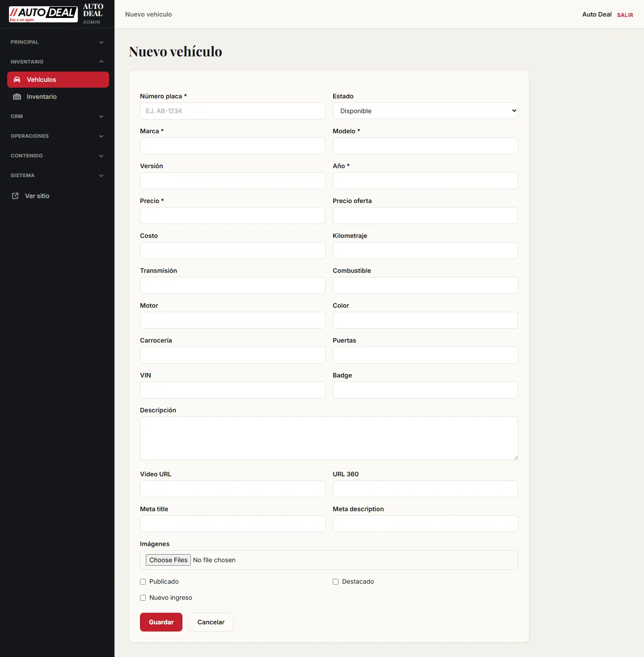Viewport: 644px width, 657px height.
Task: Click the external link icon beside Ver sitio
Action: (x=15, y=196)
